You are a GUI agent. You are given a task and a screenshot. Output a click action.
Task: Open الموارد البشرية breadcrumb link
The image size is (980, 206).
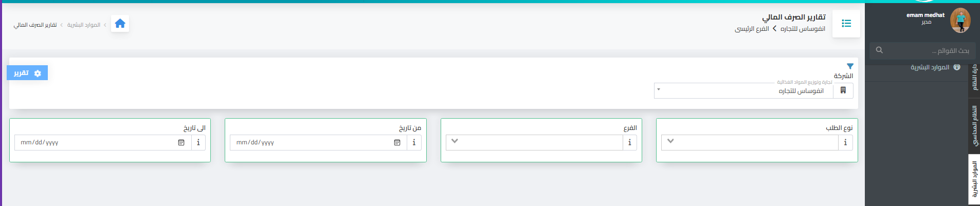coord(84,25)
